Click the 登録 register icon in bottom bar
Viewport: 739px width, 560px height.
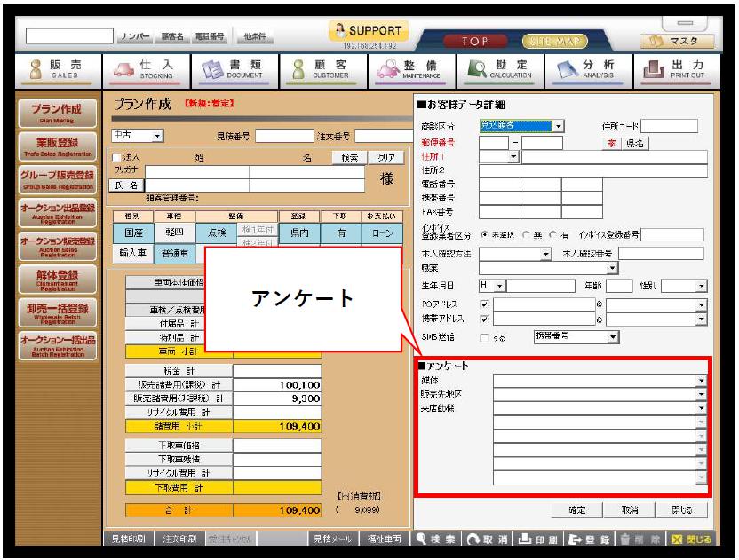(589, 540)
